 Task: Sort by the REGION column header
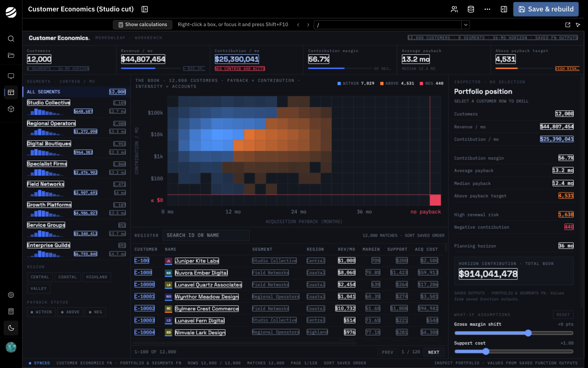[x=315, y=250]
